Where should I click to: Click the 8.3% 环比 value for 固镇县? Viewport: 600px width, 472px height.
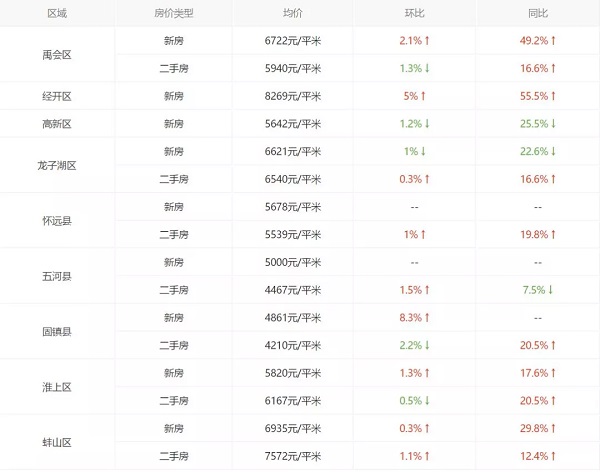tap(414, 318)
